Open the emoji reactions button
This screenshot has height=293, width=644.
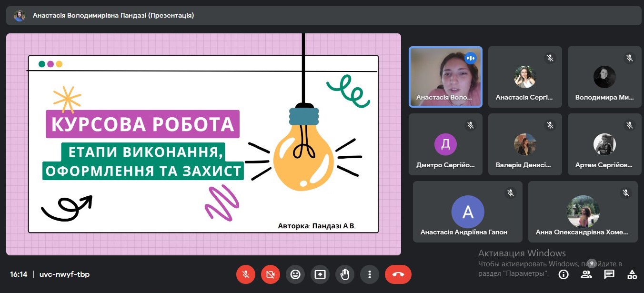point(295,274)
